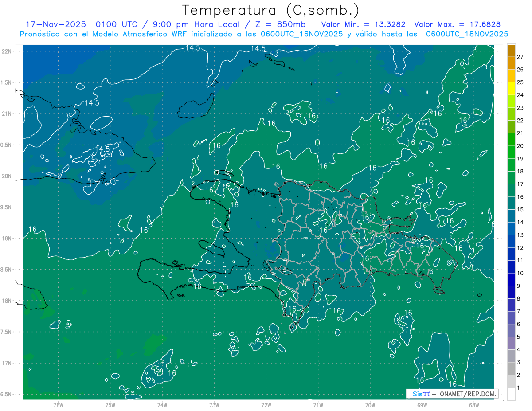Screen dimensions: 532x411
Task: Click the color scale label '3'
Action: tap(519, 362)
